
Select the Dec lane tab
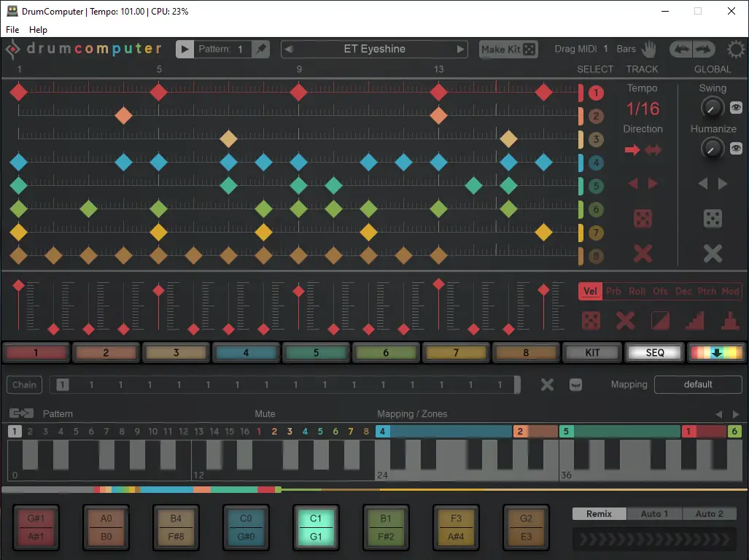pyautogui.click(x=683, y=291)
